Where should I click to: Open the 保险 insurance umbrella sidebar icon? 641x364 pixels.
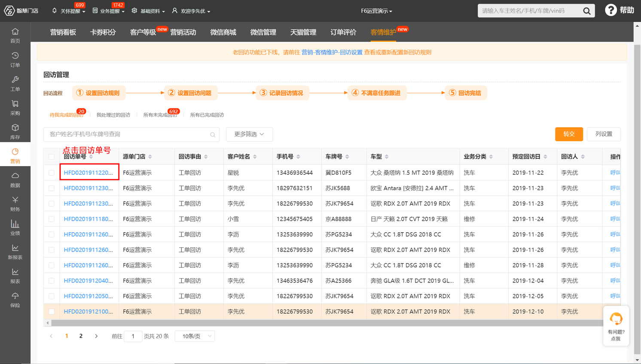tap(15, 300)
